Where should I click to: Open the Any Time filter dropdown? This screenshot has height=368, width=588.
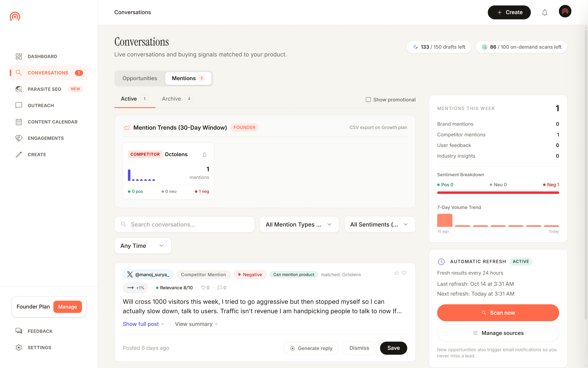[143, 246]
